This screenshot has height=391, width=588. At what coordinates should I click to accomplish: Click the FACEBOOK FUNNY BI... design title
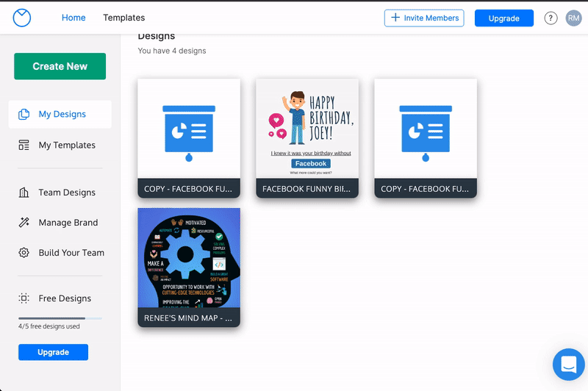[x=306, y=189]
